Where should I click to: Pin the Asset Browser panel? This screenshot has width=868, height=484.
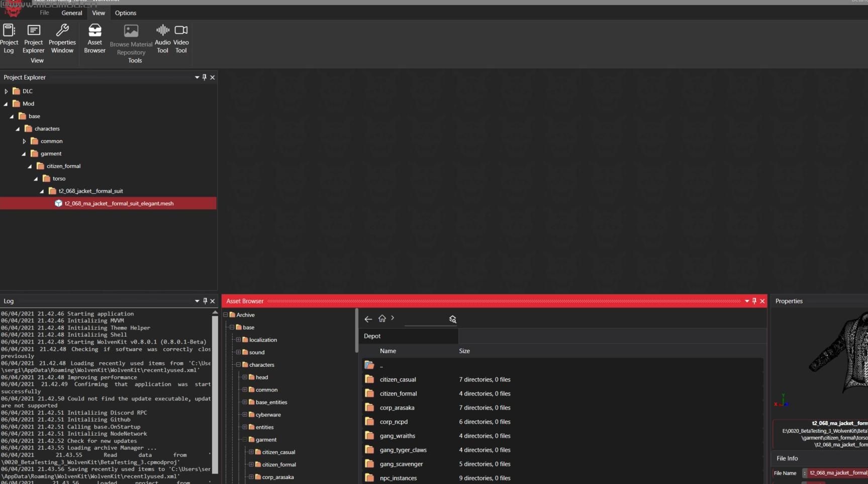[x=754, y=301]
